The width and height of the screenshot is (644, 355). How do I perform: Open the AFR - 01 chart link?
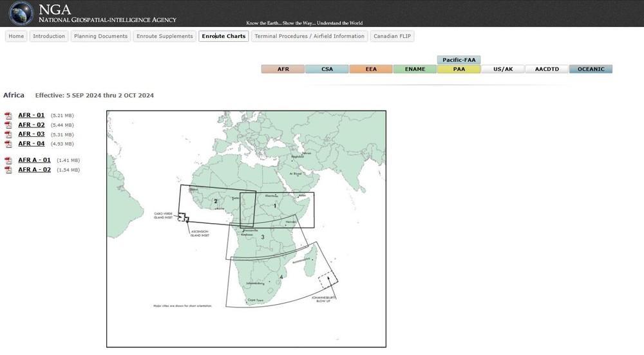coord(31,115)
